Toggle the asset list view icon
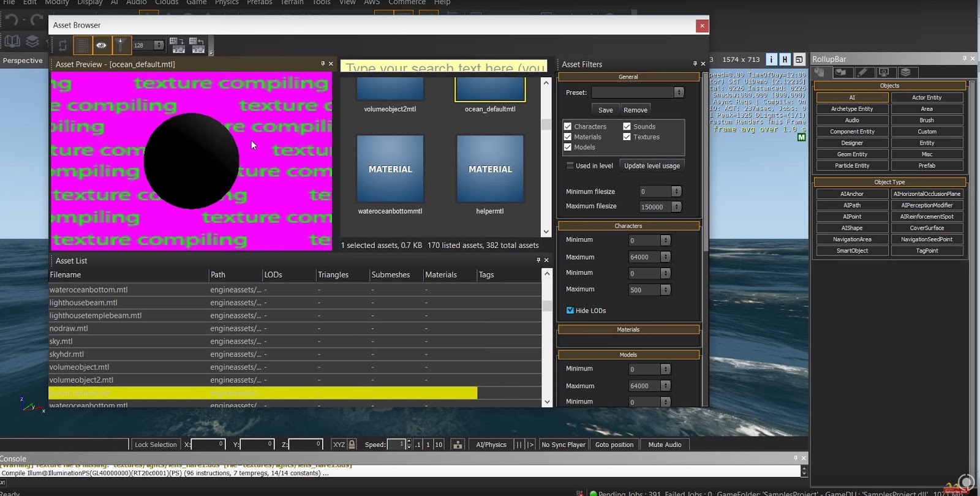The width and height of the screenshot is (980, 496). pyautogui.click(x=82, y=45)
